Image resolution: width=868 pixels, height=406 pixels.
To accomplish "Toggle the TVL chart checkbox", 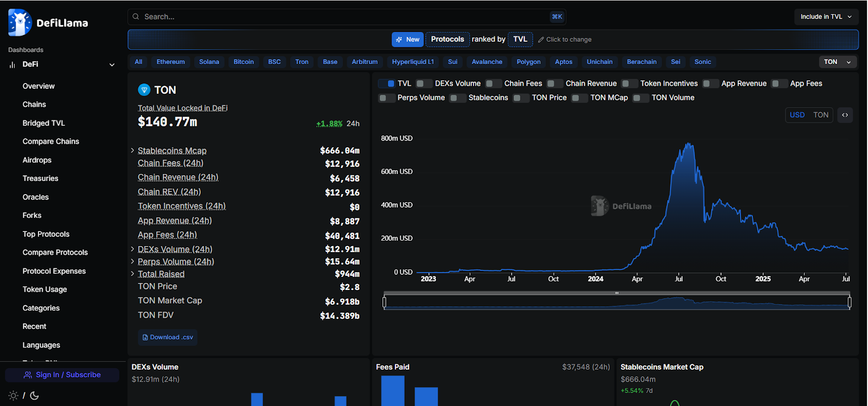I will coord(387,83).
